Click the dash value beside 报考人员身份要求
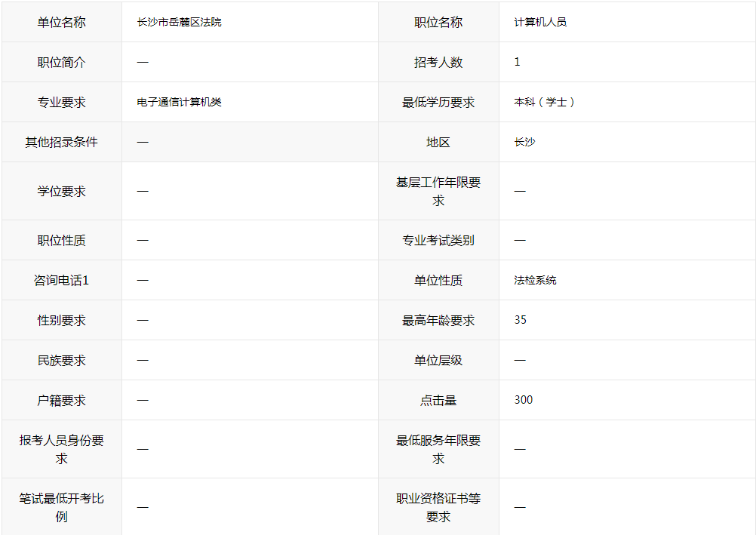The width and height of the screenshot is (756, 535). click(x=143, y=449)
